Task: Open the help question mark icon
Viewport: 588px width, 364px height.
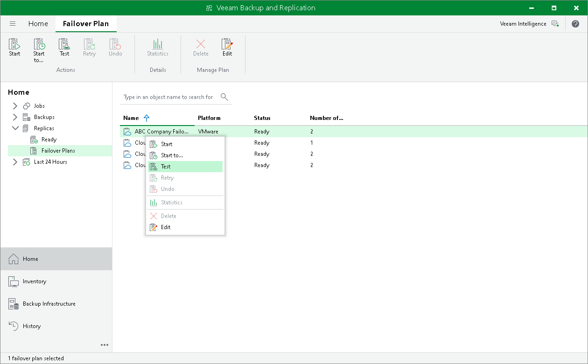Action: [575, 24]
